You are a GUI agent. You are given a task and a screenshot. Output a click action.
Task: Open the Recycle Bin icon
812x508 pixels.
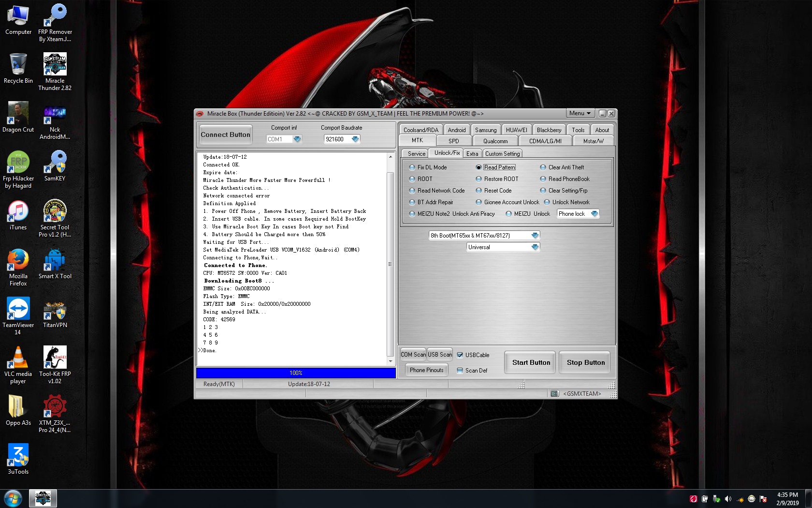pyautogui.click(x=18, y=69)
